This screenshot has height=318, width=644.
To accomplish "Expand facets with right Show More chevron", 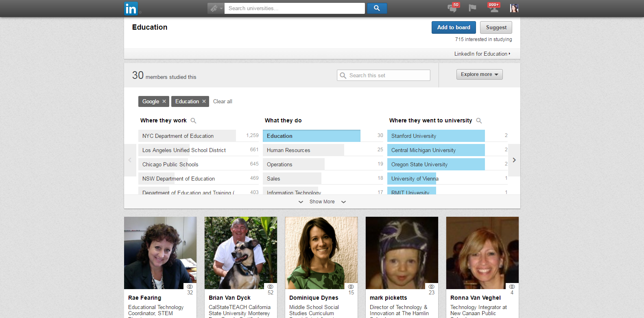I will pyautogui.click(x=343, y=202).
